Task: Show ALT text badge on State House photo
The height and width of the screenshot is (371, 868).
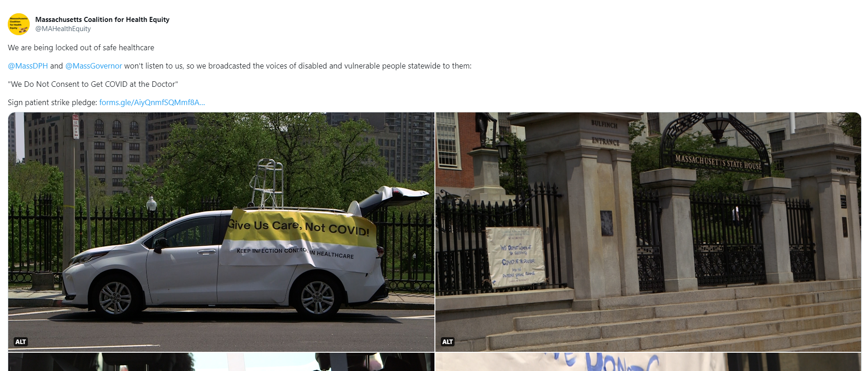Action: point(448,342)
